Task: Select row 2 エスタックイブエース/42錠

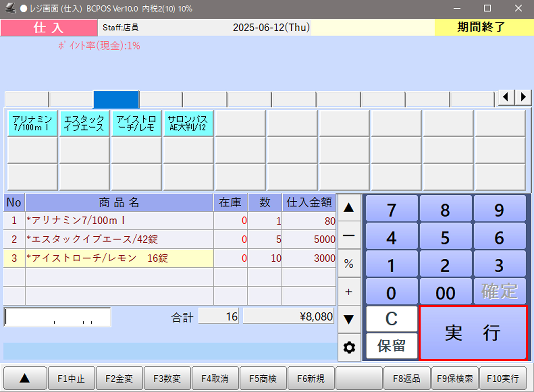Action: 119,239
